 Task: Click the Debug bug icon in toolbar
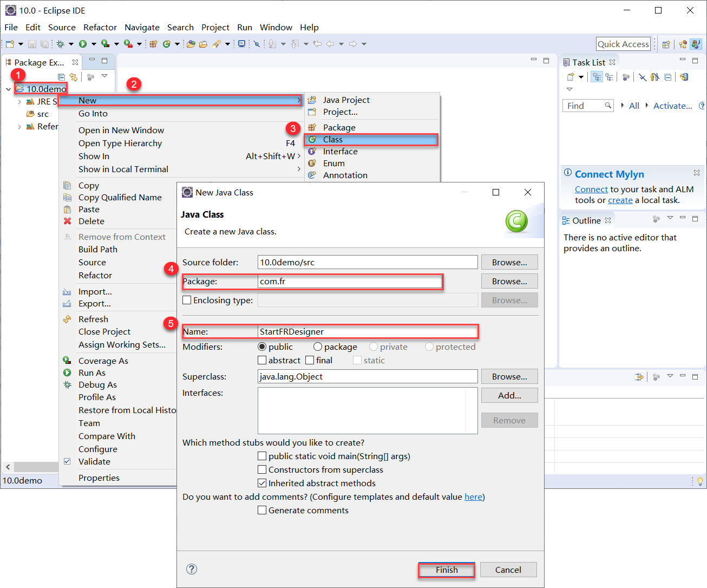(60, 44)
